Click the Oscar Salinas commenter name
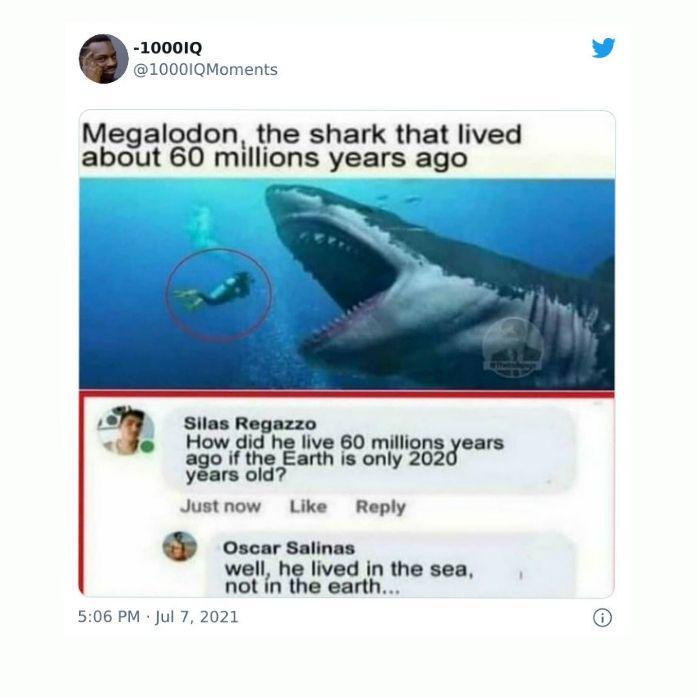698x698 pixels. point(289,548)
